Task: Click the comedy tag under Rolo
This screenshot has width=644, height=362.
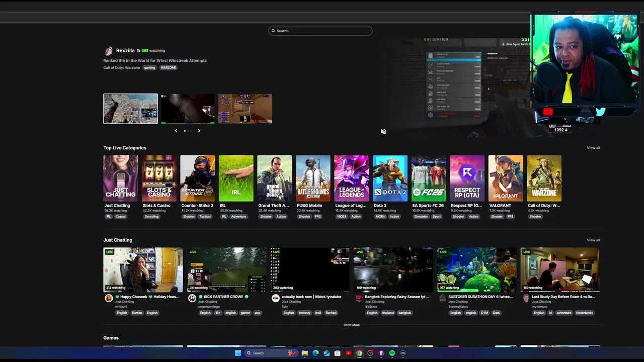Action: pyautogui.click(x=304, y=313)
